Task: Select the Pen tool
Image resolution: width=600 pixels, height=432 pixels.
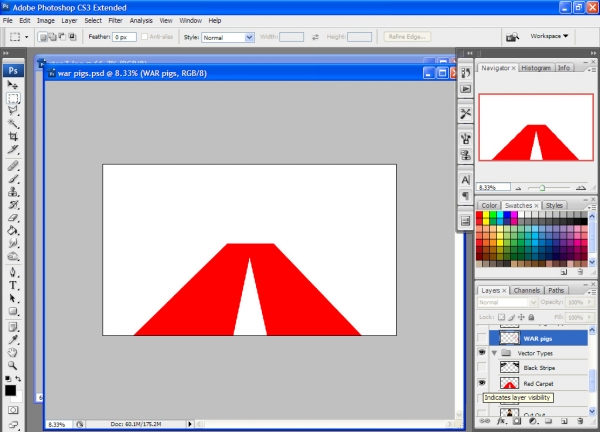Action: point(13,272)
